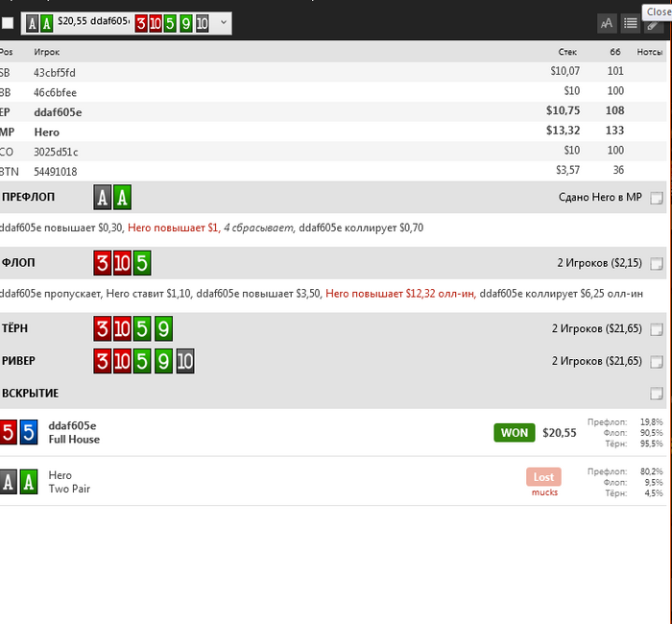672x624 pixels.
Task: Click the red 3 card in hand selector
Action: 140,23
